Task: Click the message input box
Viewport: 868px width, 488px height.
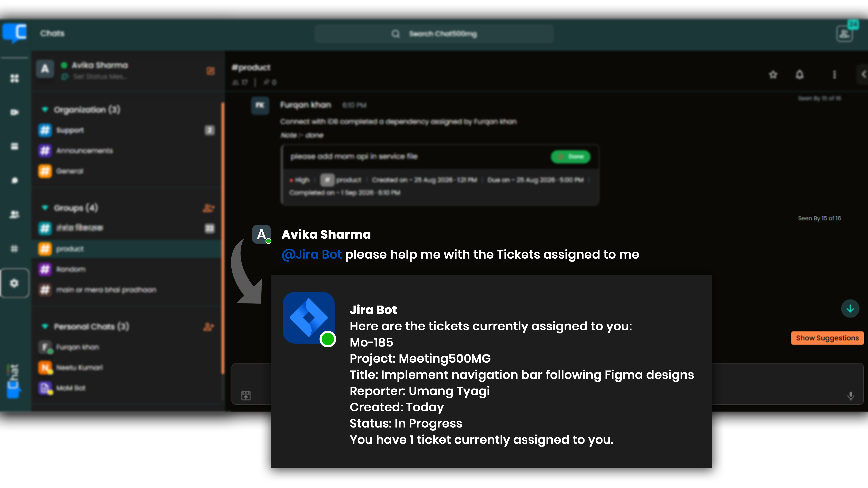Action: (x=548, y=384)
